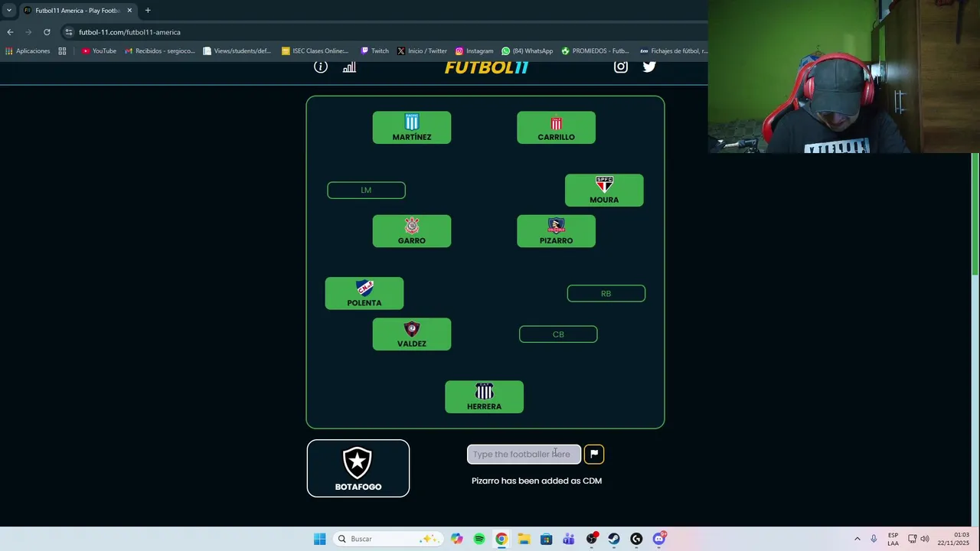The image size is (980, 551).
Task: Open a new browser tab
Action: [x=148, y=11]
